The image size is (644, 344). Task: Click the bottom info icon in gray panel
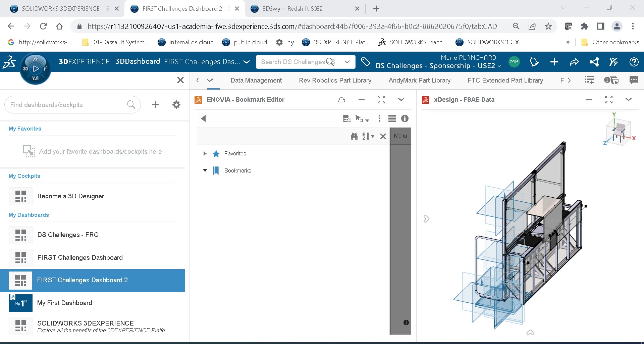tap(406, 323)
